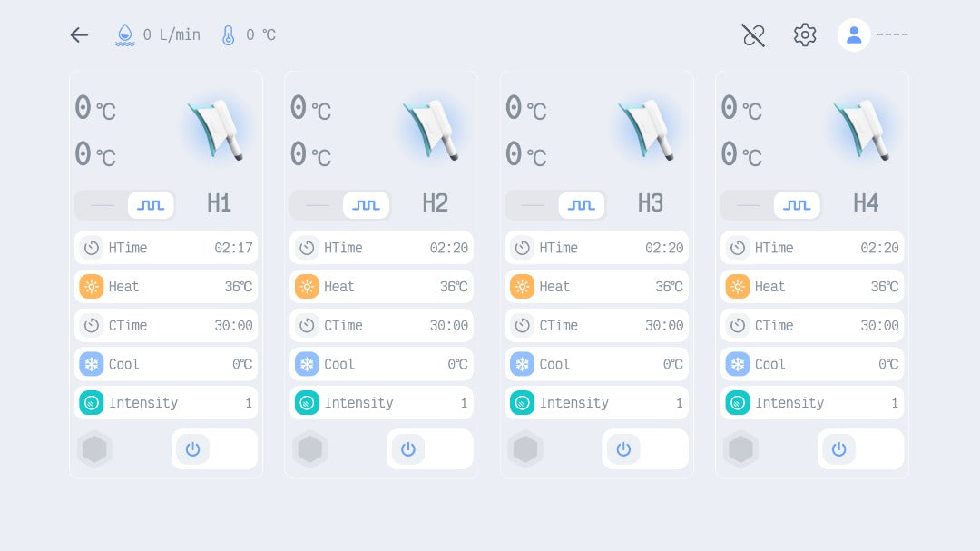
Task: Select pulse wave mode for H2
Action: pos(367,205)
